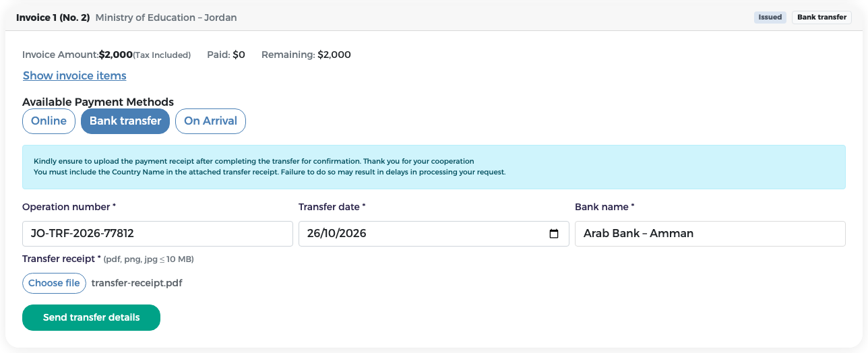Click the Bank name label

click(604, 207)
